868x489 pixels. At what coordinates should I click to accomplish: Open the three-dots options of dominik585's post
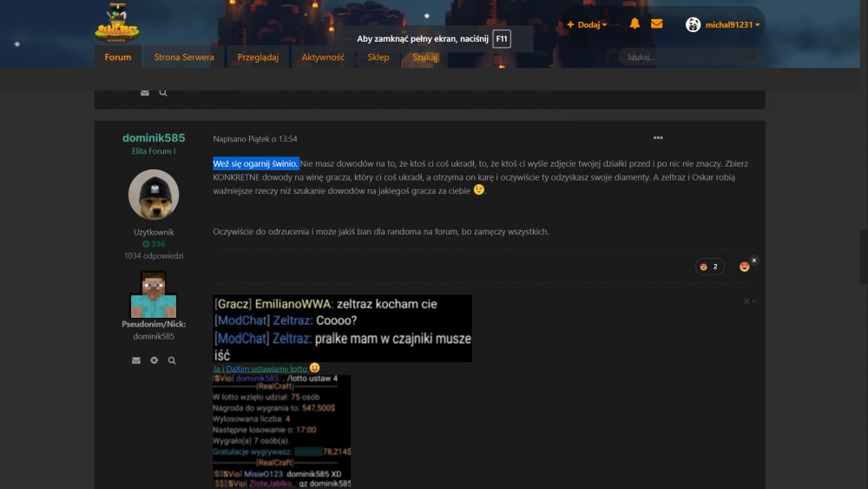[658, 138]
